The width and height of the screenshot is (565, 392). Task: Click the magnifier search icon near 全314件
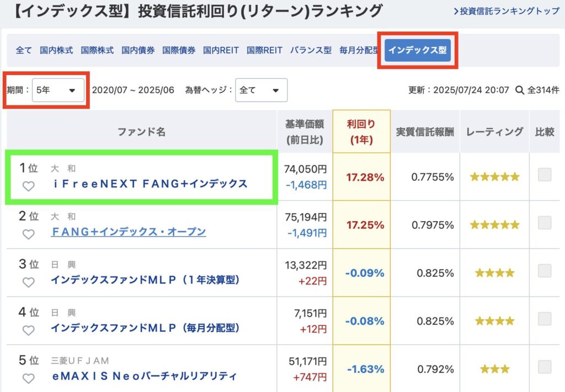[519, 90]
